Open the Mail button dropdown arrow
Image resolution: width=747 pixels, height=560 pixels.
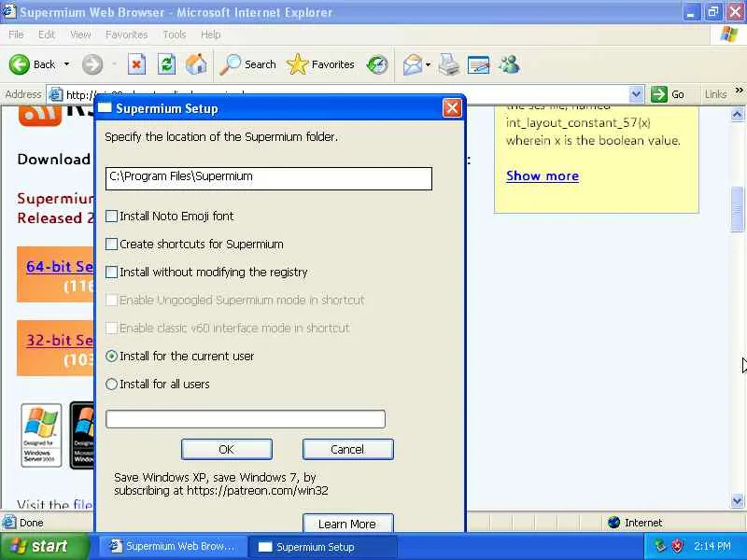[x=428, y=64]
